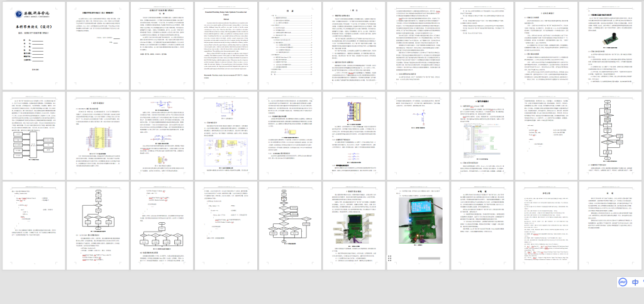The height and width of the screenshot is (304, 644).
Task: Open page with two small circuit boards photo
Action: [353, 225]
